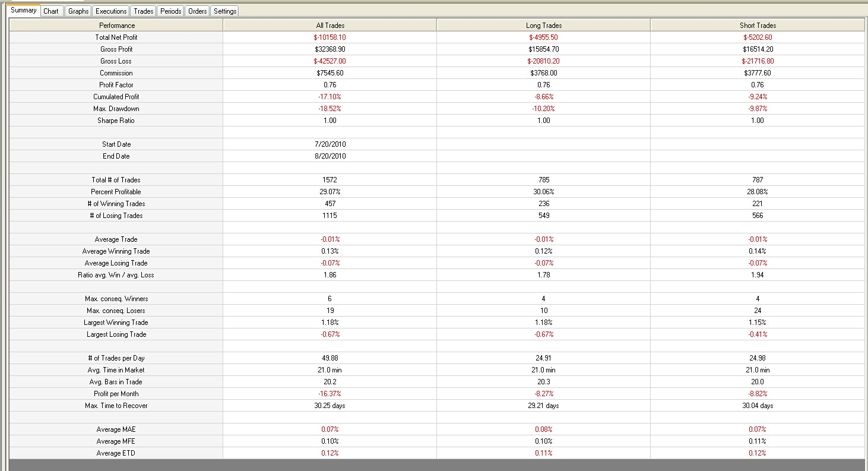Select the 49.88 trades per day value
This screenshot has height=471, width=868.
coord(330,358)
